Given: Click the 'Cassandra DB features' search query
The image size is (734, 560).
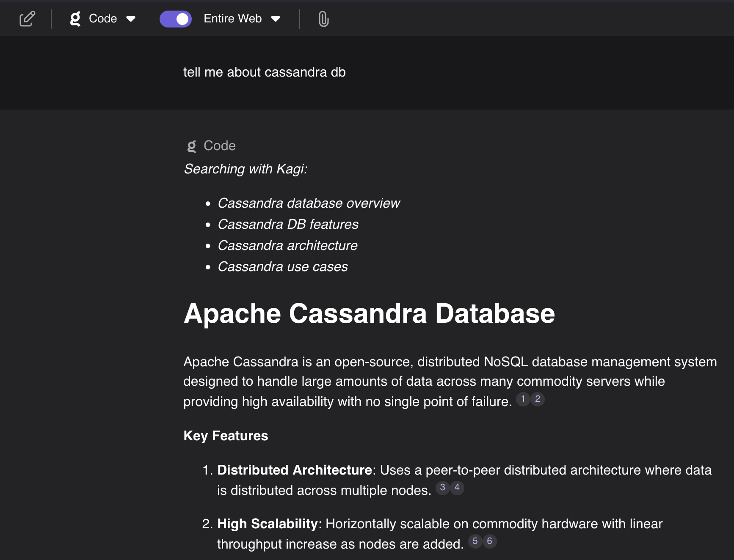Looking at the screenshot, I should [x=288, y=225].
